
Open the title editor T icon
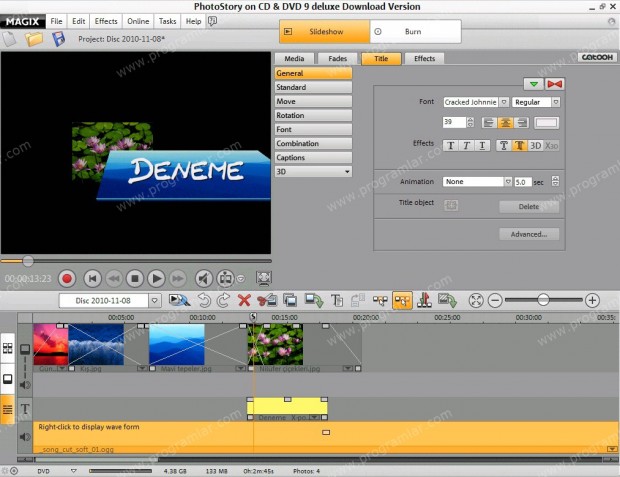coord(337,301)
